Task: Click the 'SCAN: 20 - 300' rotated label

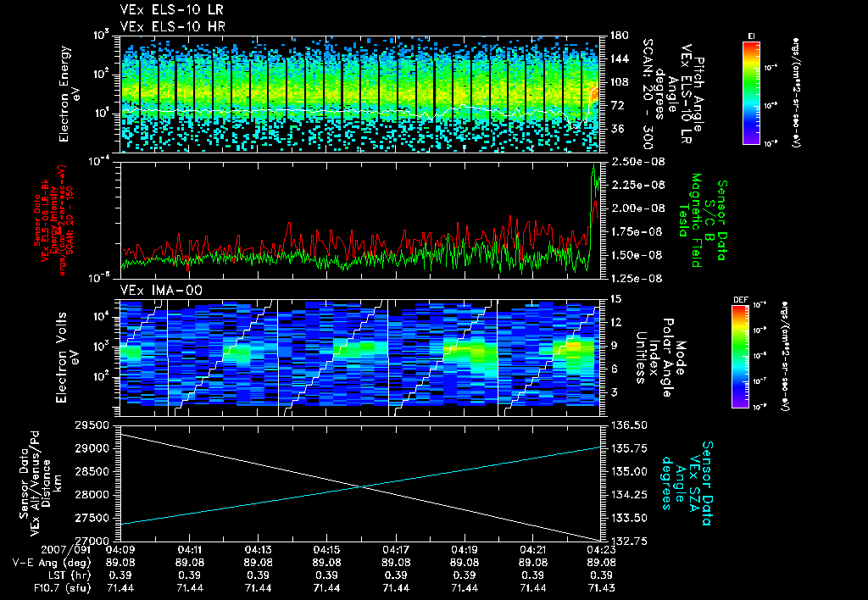Action: [x=647, y=94]
